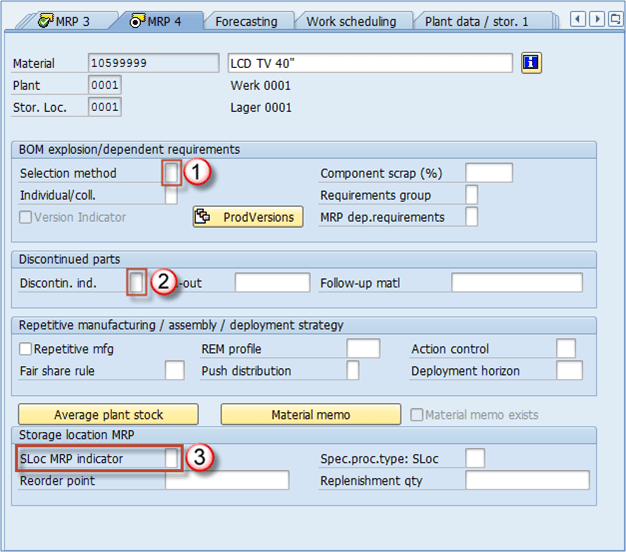
Task: Click the Component scrap (%) field
Action: (489, 173)
